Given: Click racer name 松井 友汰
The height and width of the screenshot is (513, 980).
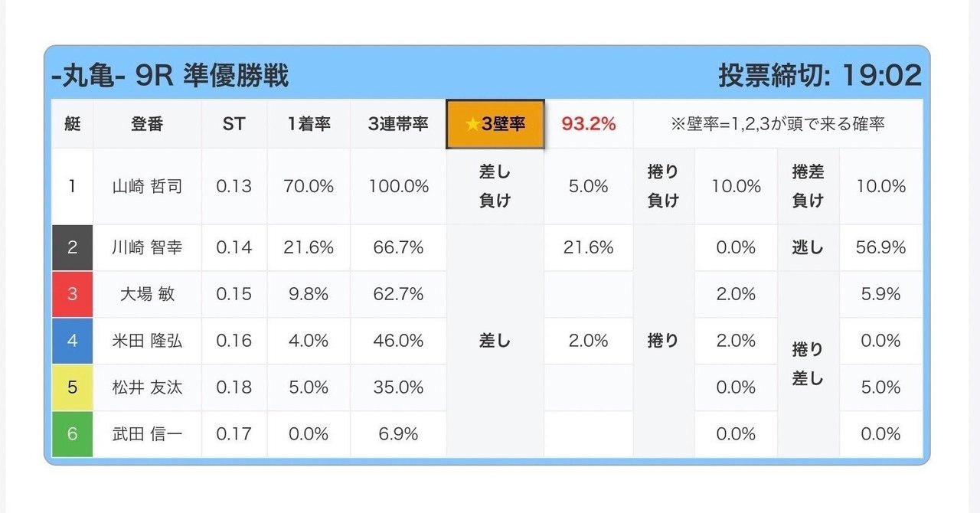Looking at the screenshot, I should point(147,387).
